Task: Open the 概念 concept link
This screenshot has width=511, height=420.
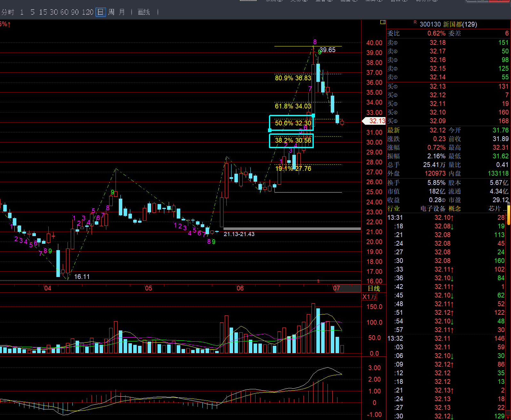Action: 455,209
